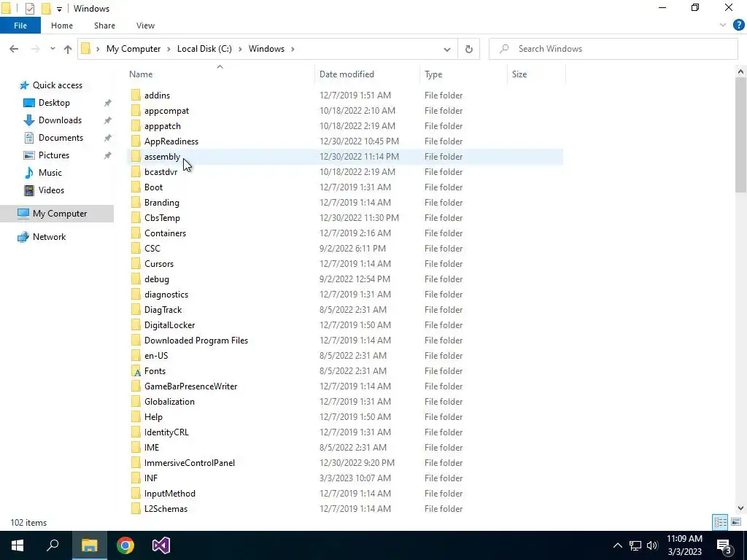Open address bar history dropdown
This screenshot has width=747, height=560.
pos(447,49)
